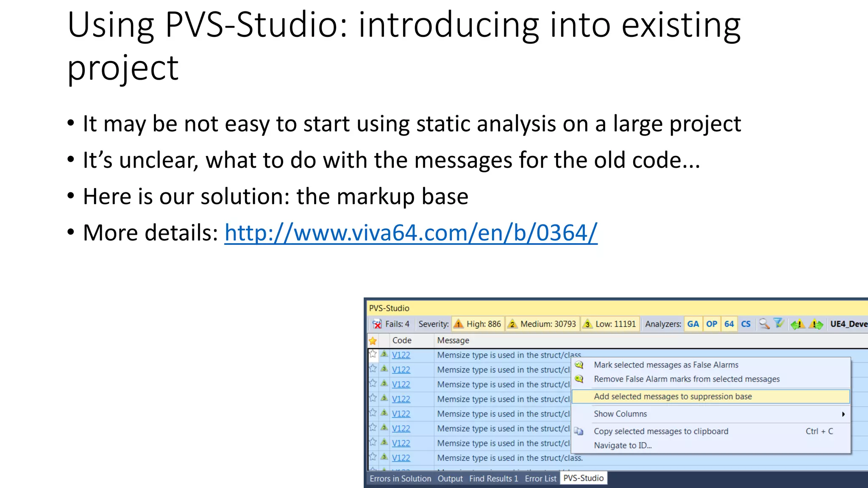Toggle Medium severity messages filter
Image resolution: width=868 pixels, height=488 pixels.
(542, 324)
